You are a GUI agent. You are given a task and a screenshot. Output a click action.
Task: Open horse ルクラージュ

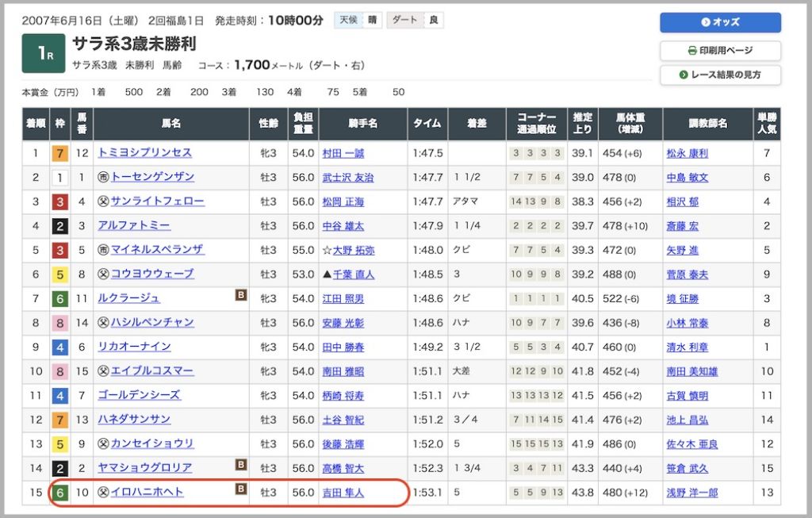129,298
